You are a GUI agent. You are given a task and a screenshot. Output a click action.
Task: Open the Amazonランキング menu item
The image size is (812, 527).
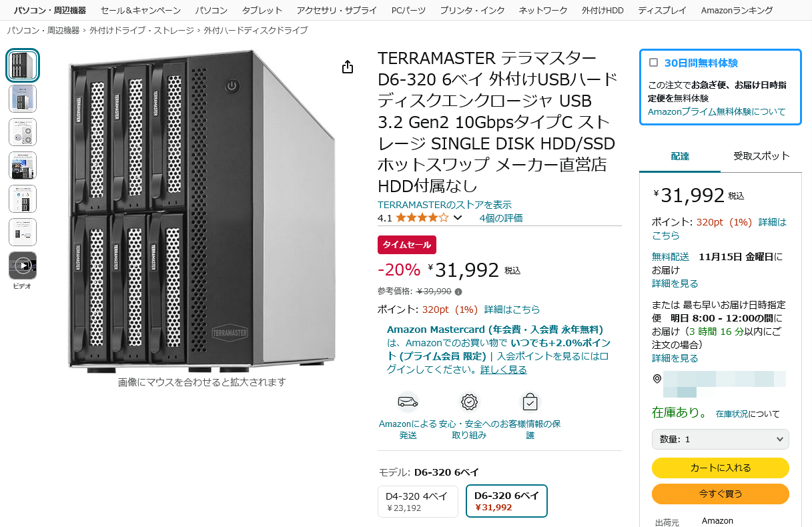tap(737, 11)
